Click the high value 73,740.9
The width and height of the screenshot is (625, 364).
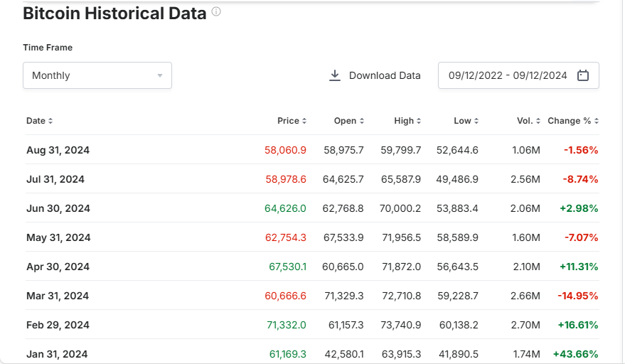400,325
